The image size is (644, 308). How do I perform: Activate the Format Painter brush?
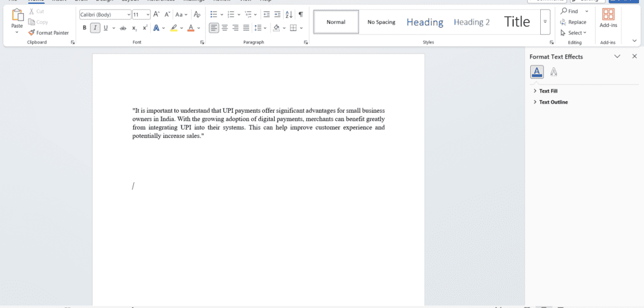click(x=48, y=33)
